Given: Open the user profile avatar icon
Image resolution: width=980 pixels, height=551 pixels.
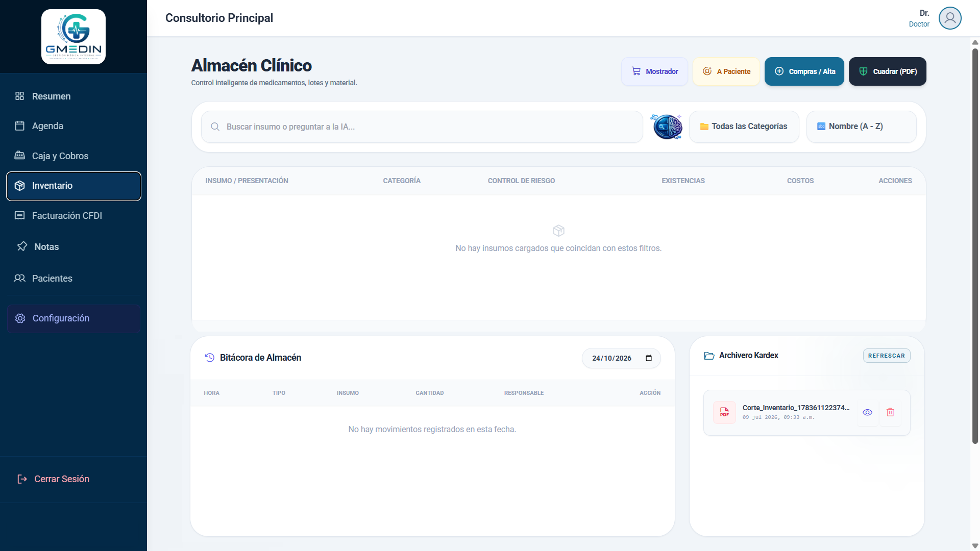Looking at the screenshot, I should point(950,18).
